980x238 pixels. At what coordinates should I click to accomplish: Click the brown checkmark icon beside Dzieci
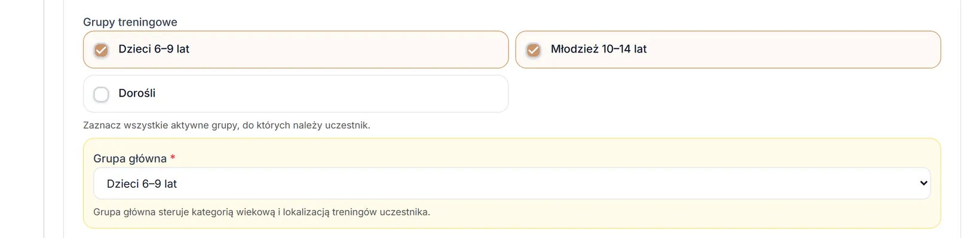[x=102, y=50]
